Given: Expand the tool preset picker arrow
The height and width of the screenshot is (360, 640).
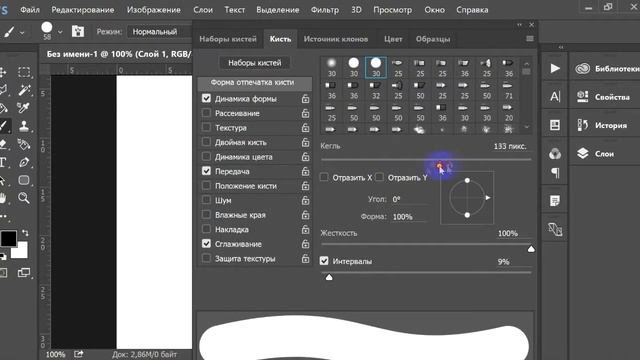Looking at the screenshot, I should click(22, 32).
